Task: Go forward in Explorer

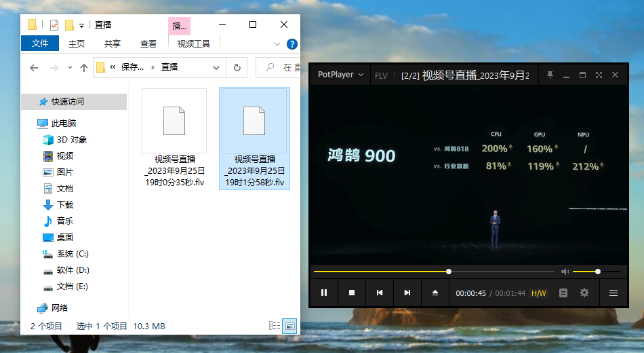Action: point(54,68)
